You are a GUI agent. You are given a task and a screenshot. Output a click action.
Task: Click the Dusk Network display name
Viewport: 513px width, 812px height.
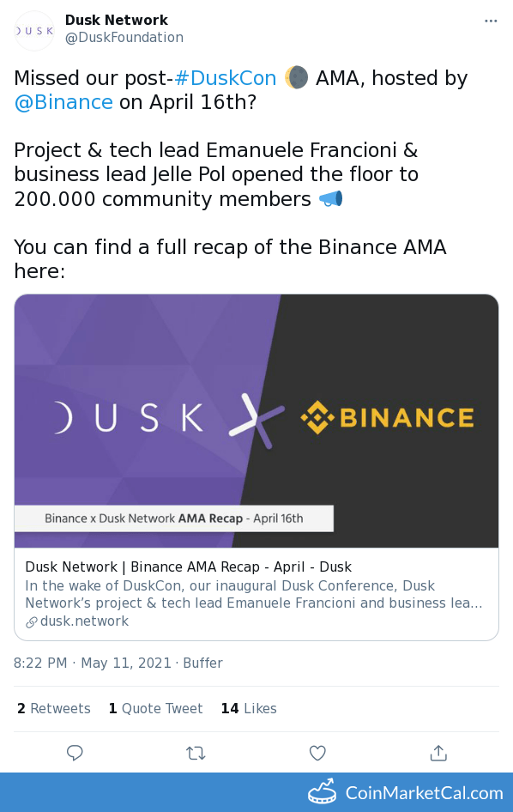point(117,21)
